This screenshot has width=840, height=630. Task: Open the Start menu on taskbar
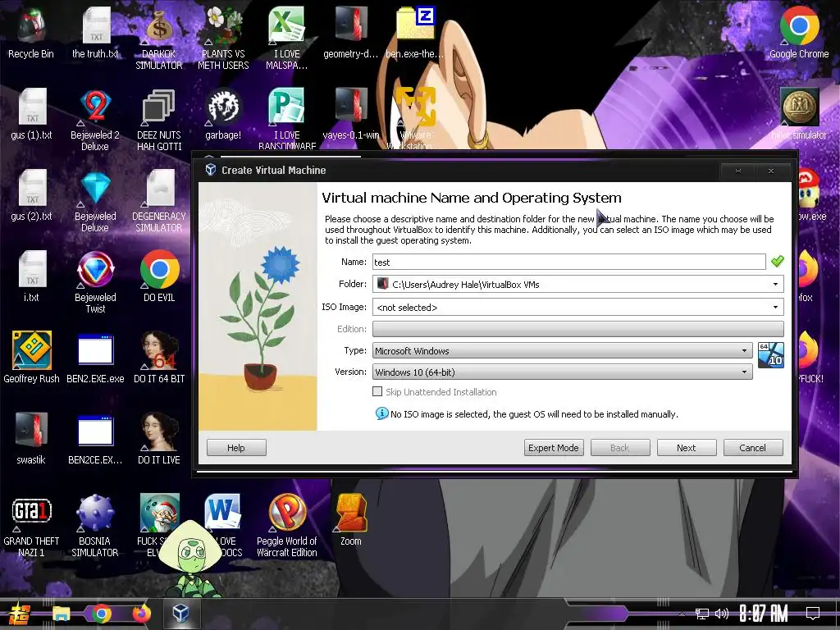click(x=18, y=614)
